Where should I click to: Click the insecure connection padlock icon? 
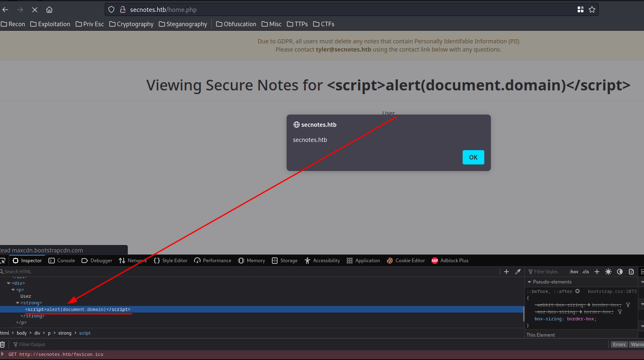122,9
